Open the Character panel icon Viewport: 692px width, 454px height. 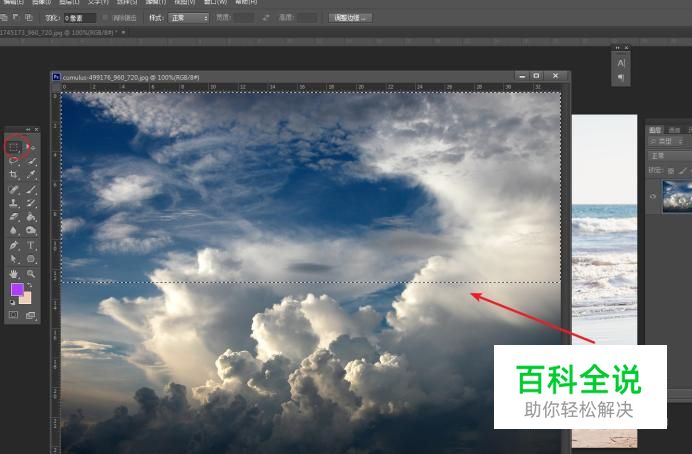(x=621, y=63)
